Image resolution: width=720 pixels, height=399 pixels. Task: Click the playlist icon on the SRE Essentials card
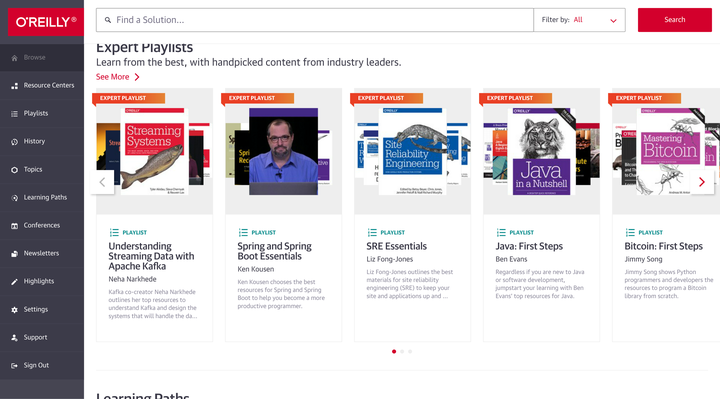[372, 232]
